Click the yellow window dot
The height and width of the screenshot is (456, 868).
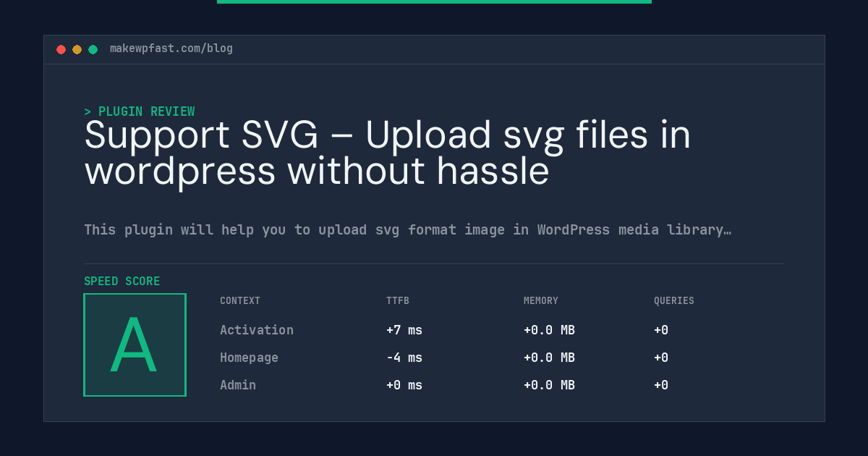click(77, 49)
